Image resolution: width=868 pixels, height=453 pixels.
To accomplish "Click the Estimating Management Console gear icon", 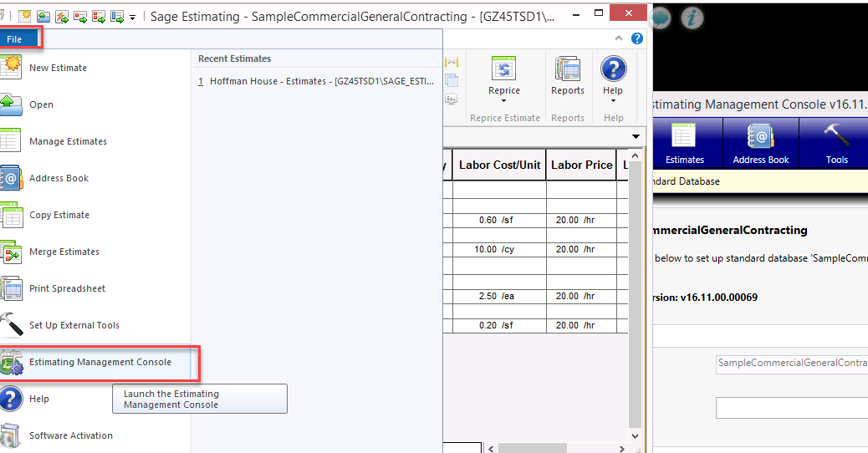I will [x=11, y=362].
